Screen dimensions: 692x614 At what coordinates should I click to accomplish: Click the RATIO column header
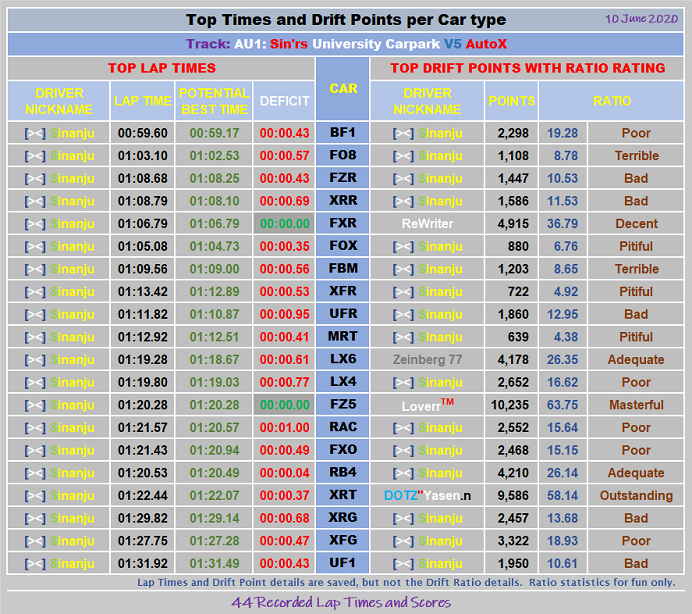pos(611,101)
